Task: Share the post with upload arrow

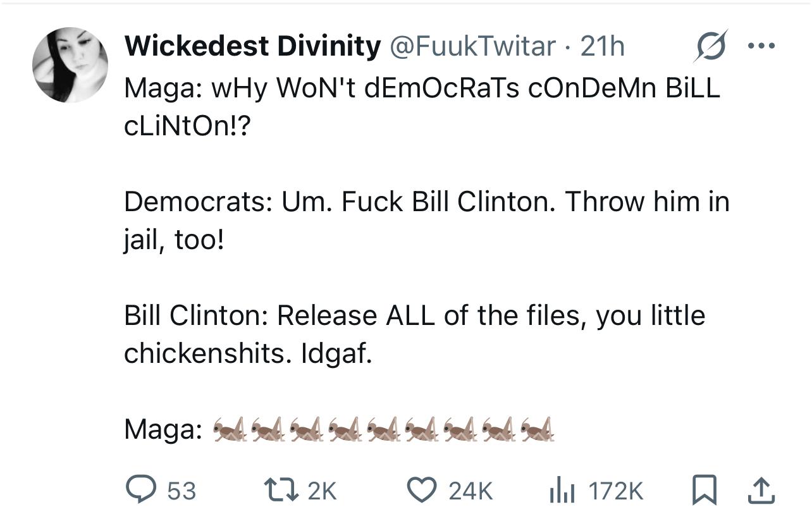Action: (761, 491)
